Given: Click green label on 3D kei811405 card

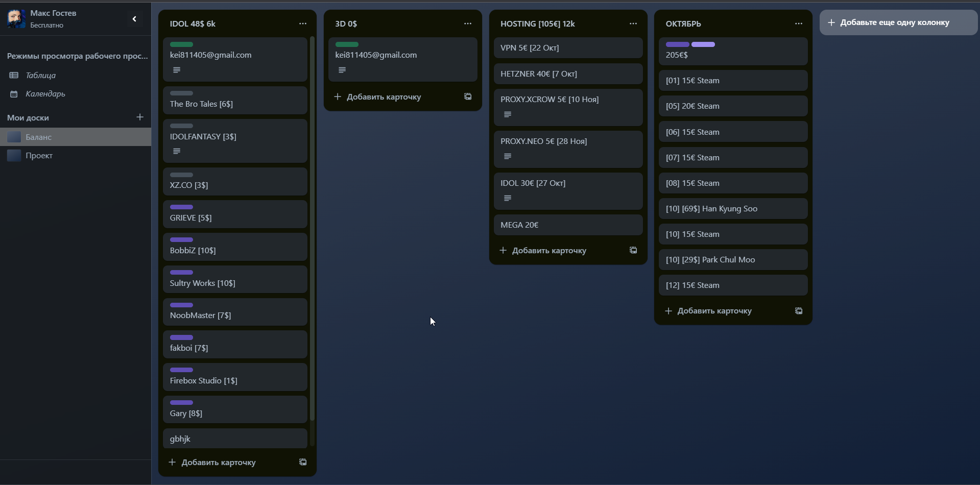Looking at the screenshot, I should click(x=347, y=44).
